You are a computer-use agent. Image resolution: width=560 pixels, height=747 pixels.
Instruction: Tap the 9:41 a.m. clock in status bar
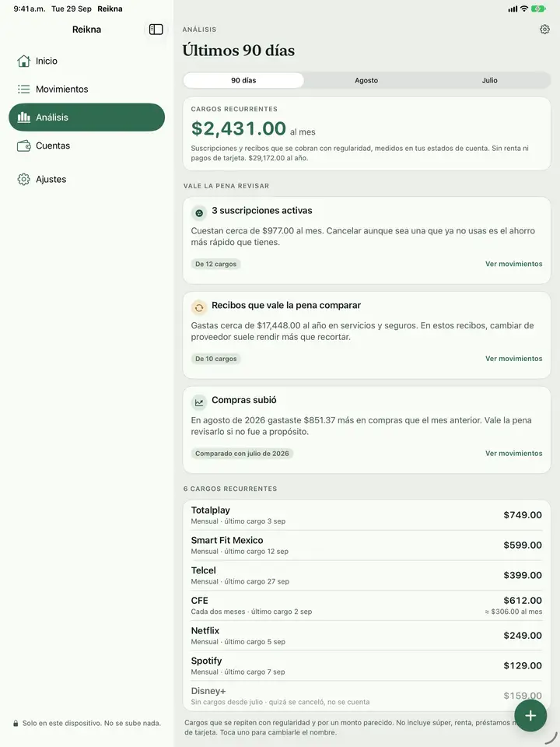pos(30,9)
